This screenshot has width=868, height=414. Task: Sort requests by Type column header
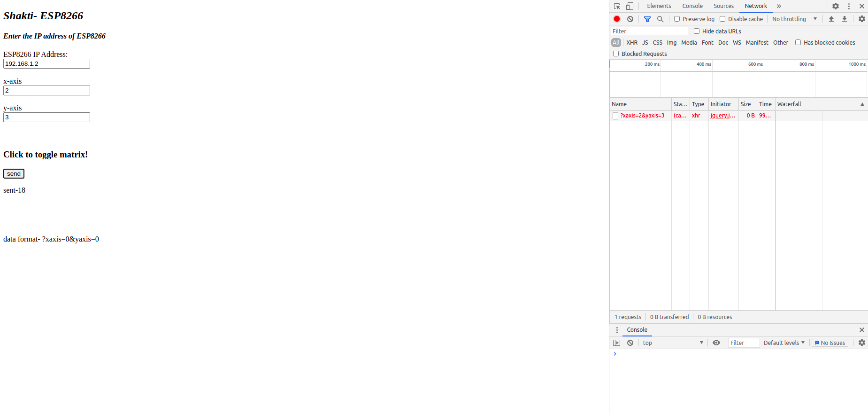pyautogui.click(x=699, y=104)
